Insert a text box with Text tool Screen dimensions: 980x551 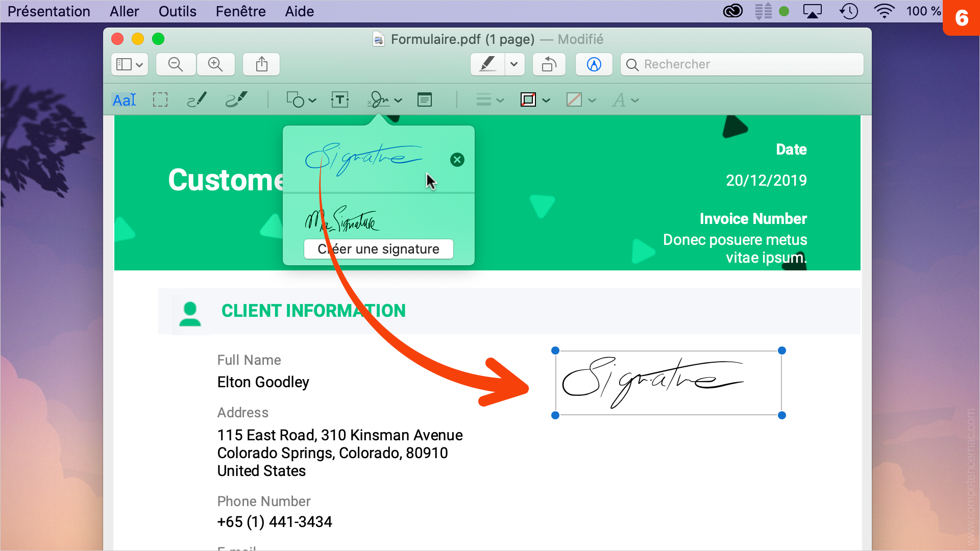click(x=340, y=100)
